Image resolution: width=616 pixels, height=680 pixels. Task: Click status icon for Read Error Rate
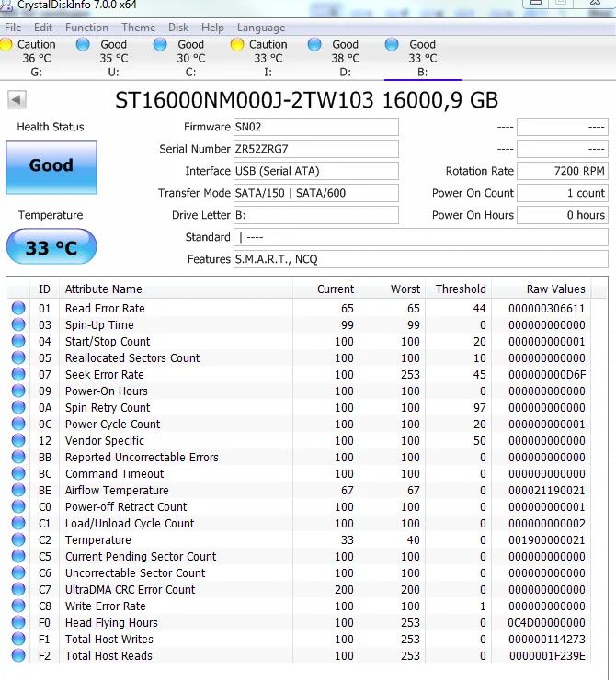tap(18, 308)
